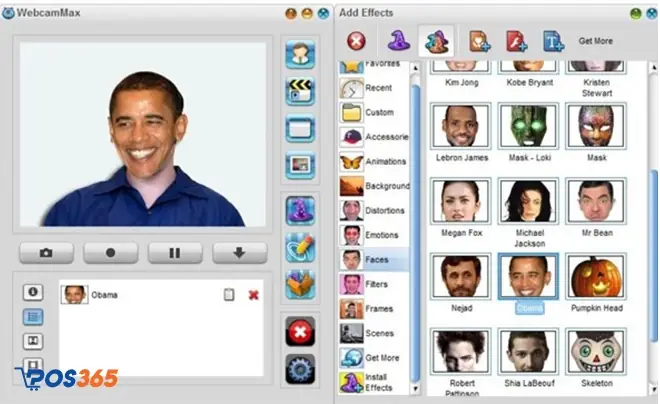Viewport: 660px width, 404px height.
Task: Apply the Shia LaBeouf face effect
Action: pos(529,352)
